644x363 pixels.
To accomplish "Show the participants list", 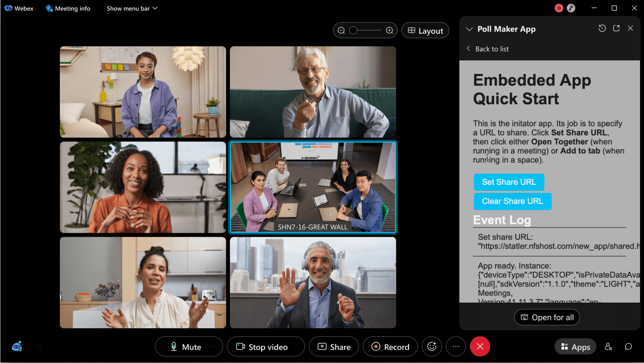I will (x=608, y=346).
